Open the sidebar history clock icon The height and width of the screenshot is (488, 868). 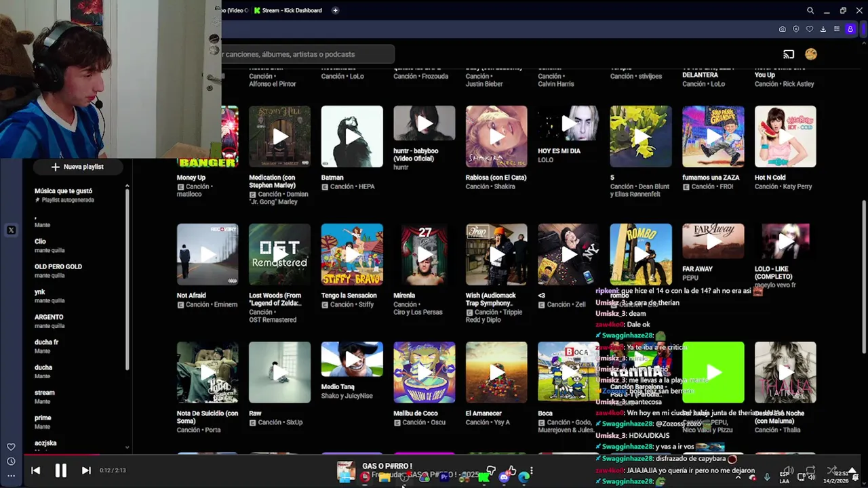[x=11, y=462]
